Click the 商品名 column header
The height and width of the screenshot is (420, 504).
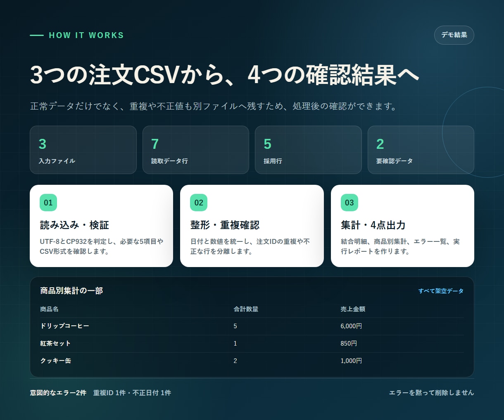(49, 309)
